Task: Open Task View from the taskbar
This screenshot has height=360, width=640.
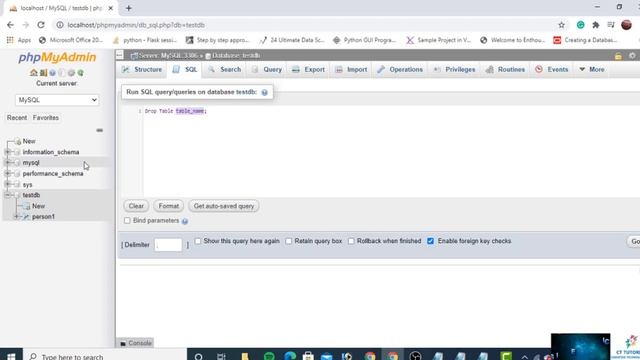Action: click(x=221, y=356)
